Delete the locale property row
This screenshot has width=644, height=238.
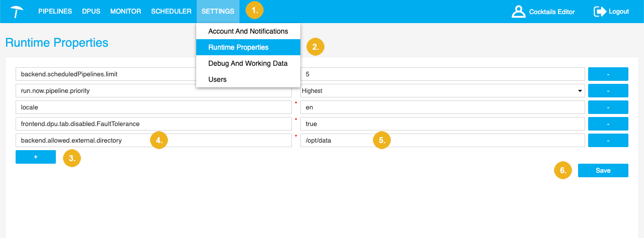point(608,107)
